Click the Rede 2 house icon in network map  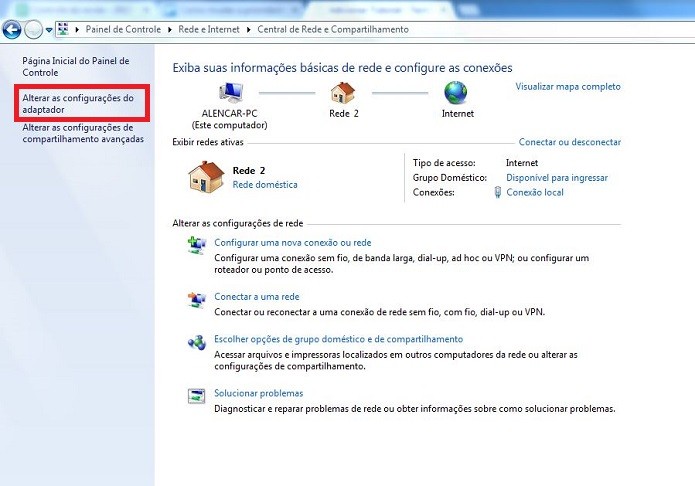(343, 93)
